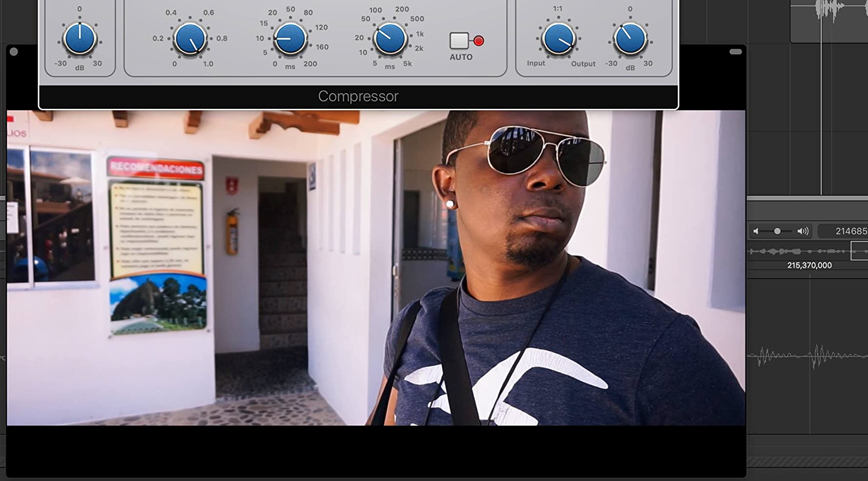Click the volume slider handle
The height and width of the screenshot is (481, 868).
tap(777, 231)
